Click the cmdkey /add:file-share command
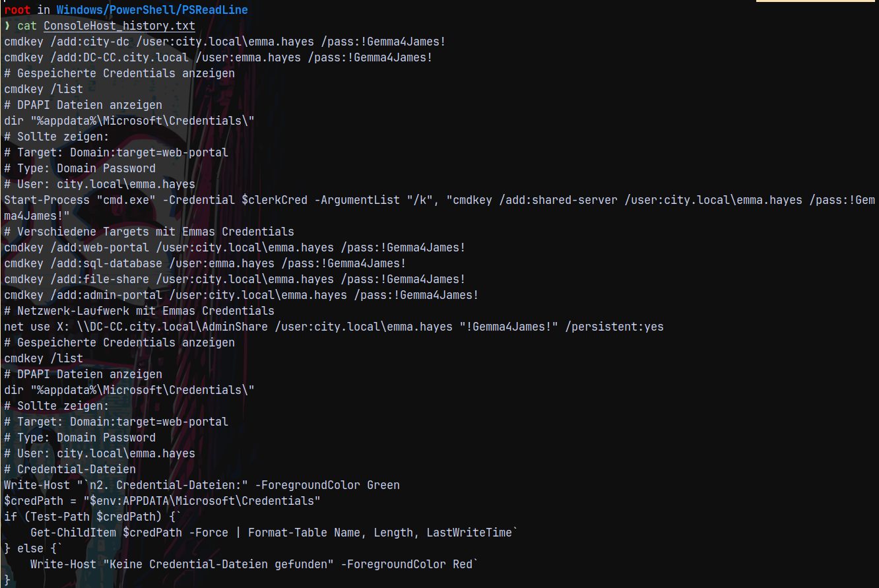Image resolution: width=879 pixels, height=588 pixels. pos(234,279)
